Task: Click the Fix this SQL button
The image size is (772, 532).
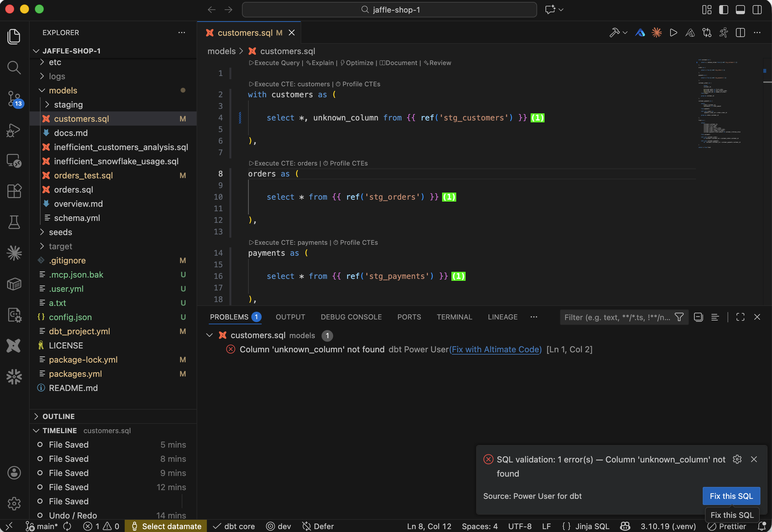Action: (731, 496)
